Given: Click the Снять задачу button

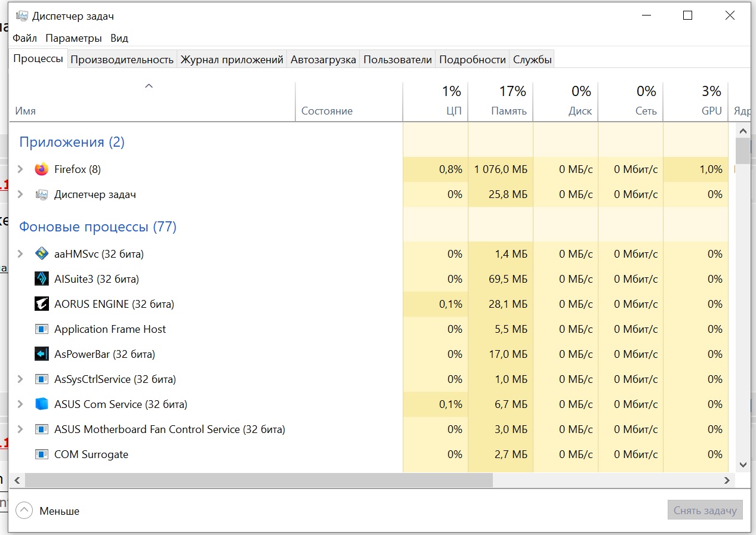Looking at the screenshot, I should click(705, 511).
